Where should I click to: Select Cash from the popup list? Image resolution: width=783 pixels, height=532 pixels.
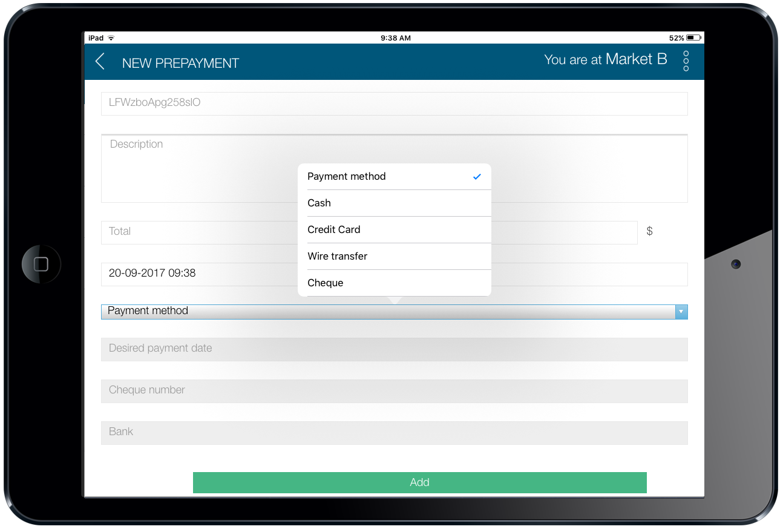pos(395,203)
